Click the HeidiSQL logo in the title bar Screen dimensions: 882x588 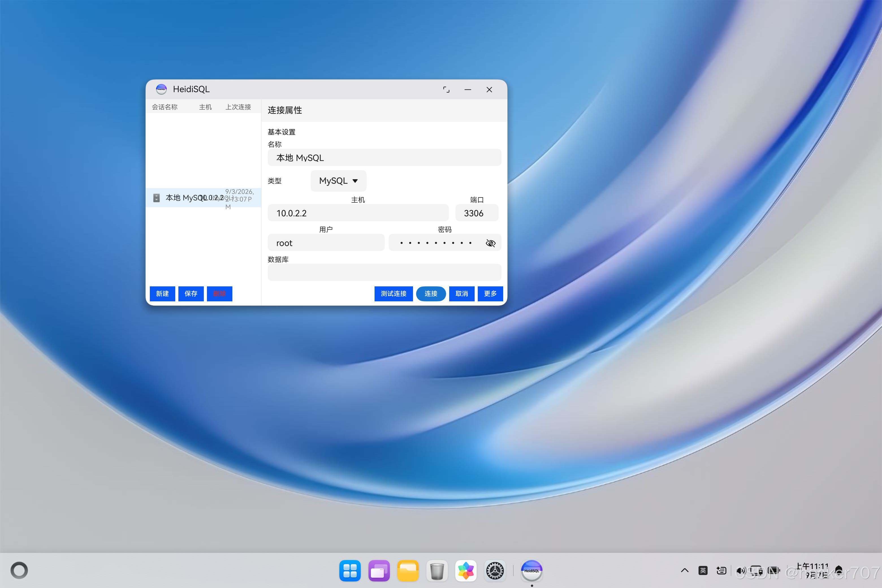point(161,89)
